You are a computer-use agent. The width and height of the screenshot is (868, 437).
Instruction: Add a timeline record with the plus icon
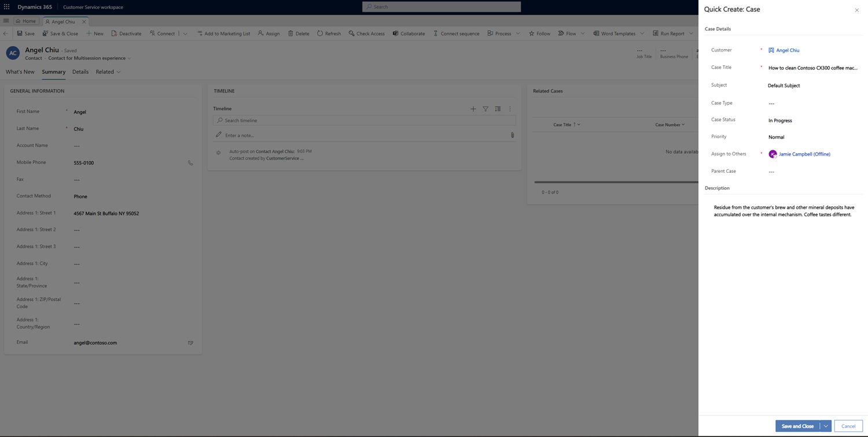pyautogui.click(x=473, y=109)
